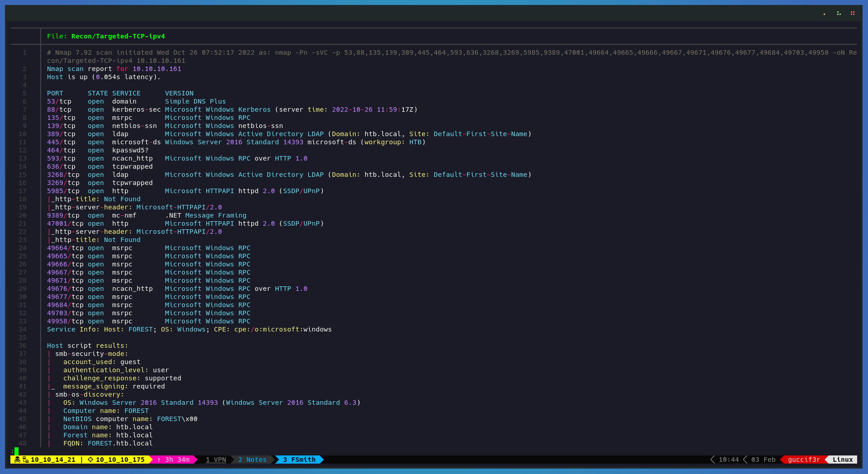Click the red guccif3r username segment

coord(804,460)
